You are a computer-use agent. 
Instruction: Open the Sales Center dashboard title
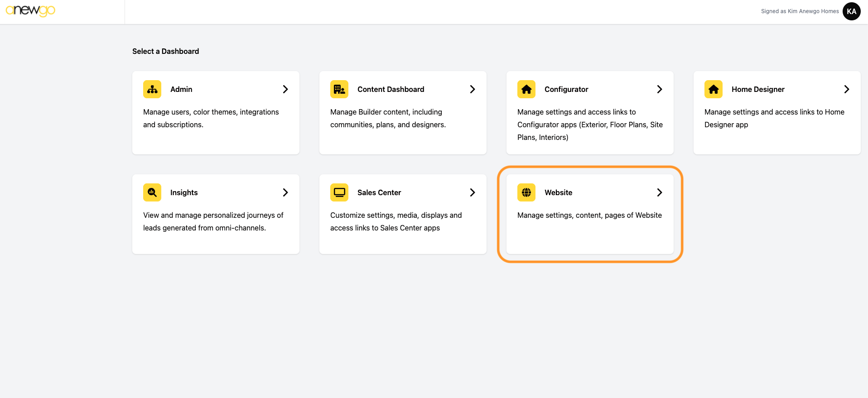tap(379, 192)
